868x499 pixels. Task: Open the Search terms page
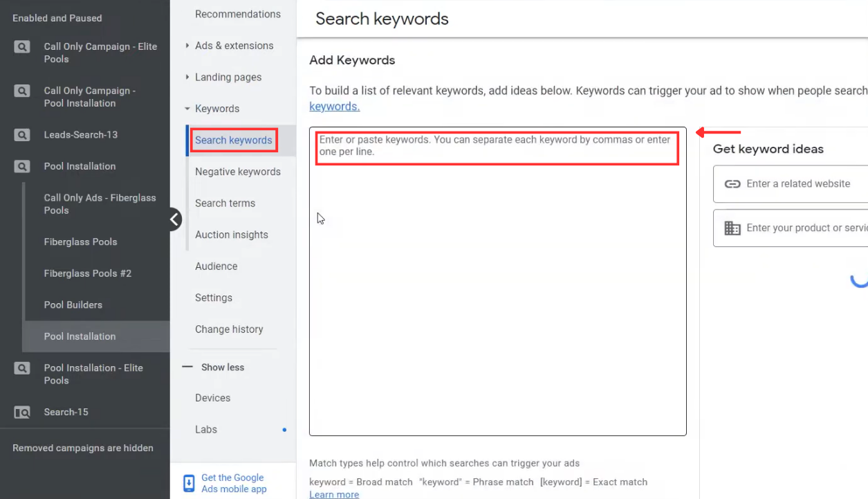[x=225, y=203]
